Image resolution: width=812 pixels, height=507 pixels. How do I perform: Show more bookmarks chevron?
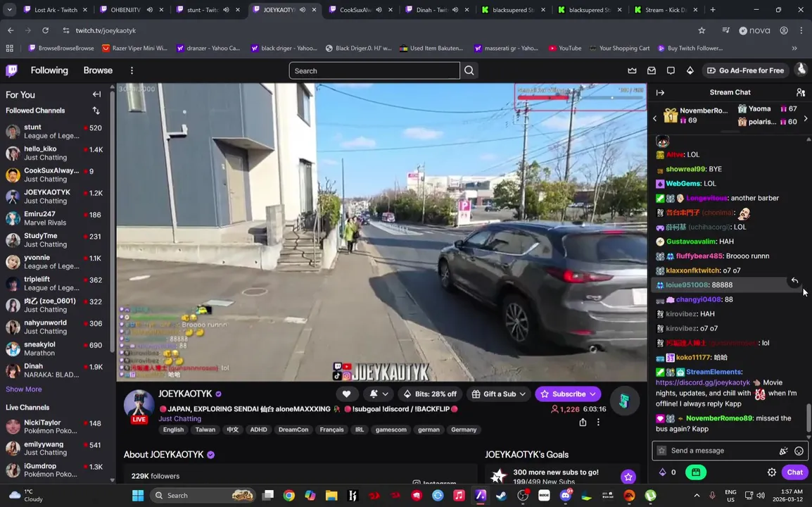pos(794,48)
